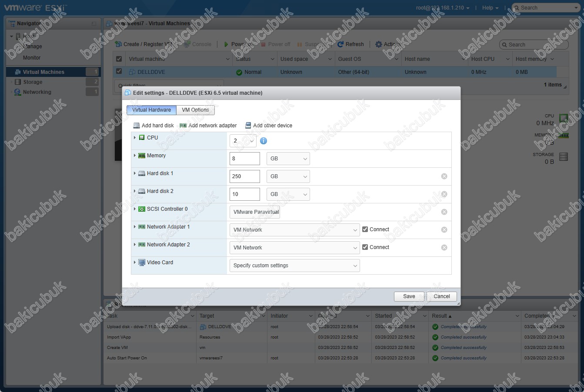
Task: Open the Memory unit GB dropdown
Action: (x=288, y=159)
